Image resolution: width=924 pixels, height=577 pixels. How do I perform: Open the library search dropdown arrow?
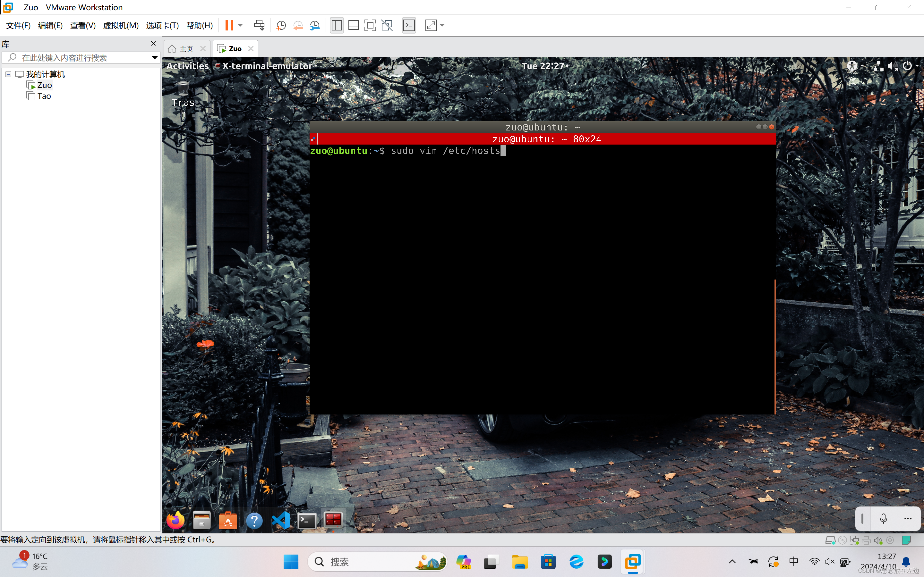tap(154, 58)
